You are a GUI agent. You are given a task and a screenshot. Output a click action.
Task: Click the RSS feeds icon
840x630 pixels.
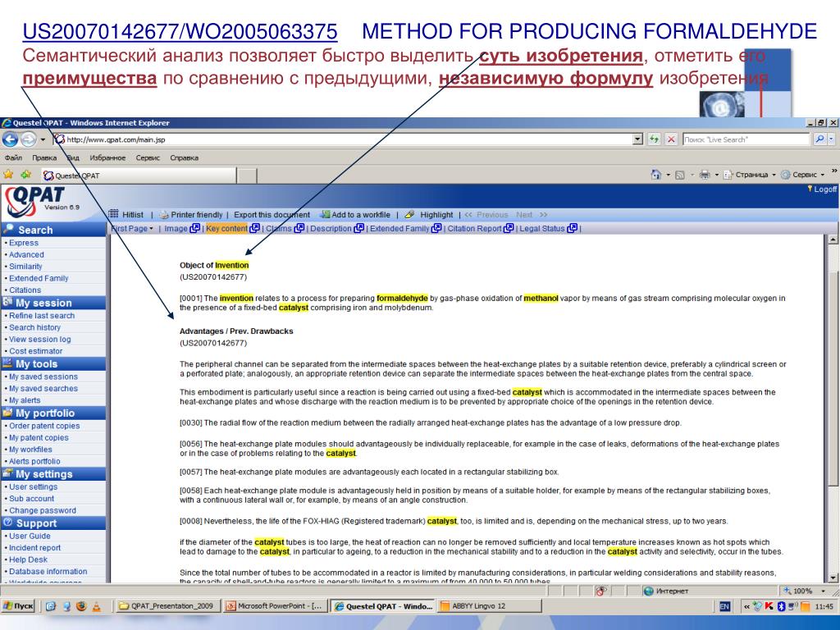pyautogui.click(x=680, y=175)
